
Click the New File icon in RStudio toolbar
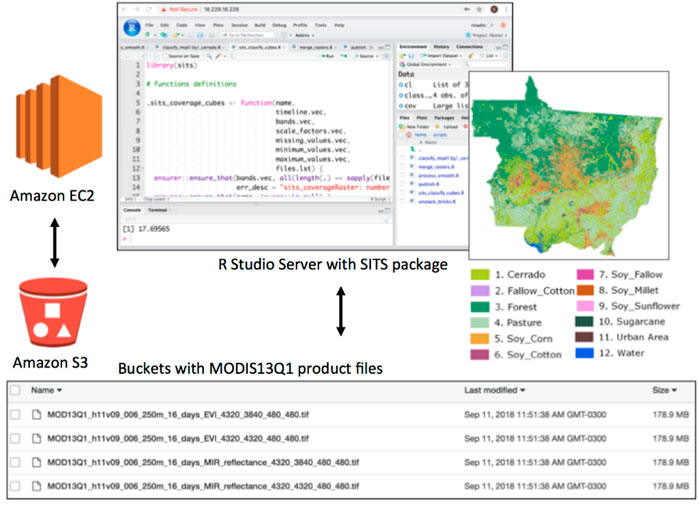(148, 35)
